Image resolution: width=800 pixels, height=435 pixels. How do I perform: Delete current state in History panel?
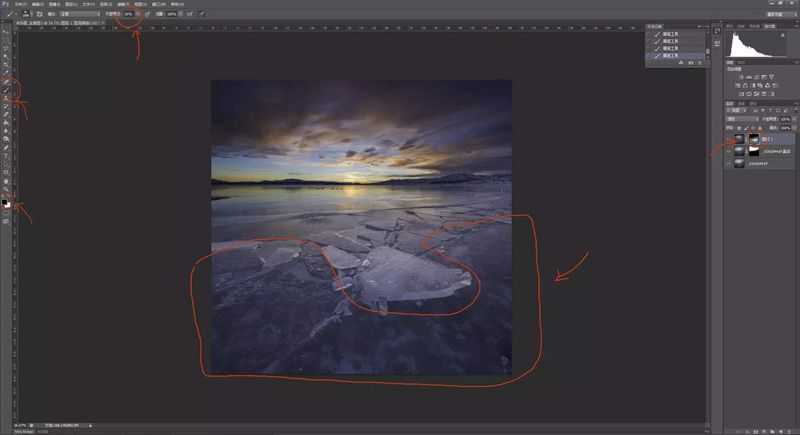tap(700, 63)
